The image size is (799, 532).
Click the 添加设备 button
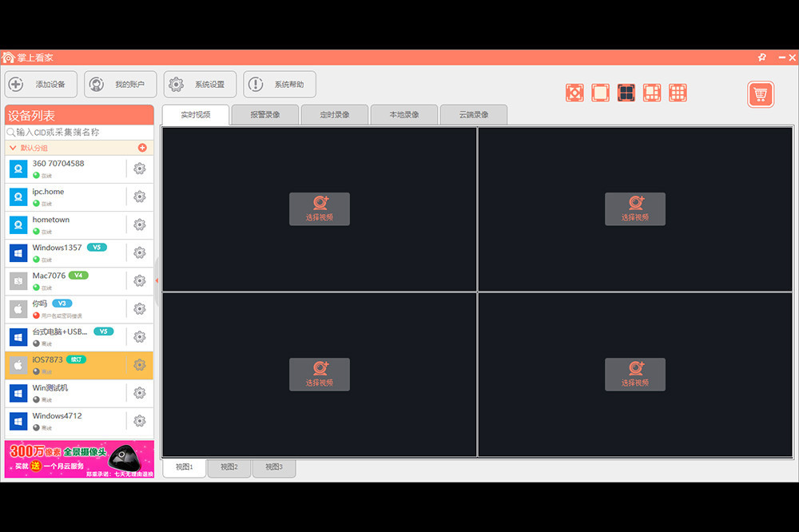tap(41, 85)
